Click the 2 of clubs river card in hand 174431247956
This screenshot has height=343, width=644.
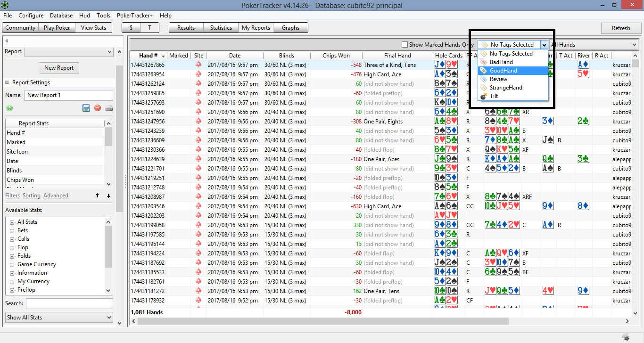583,121
